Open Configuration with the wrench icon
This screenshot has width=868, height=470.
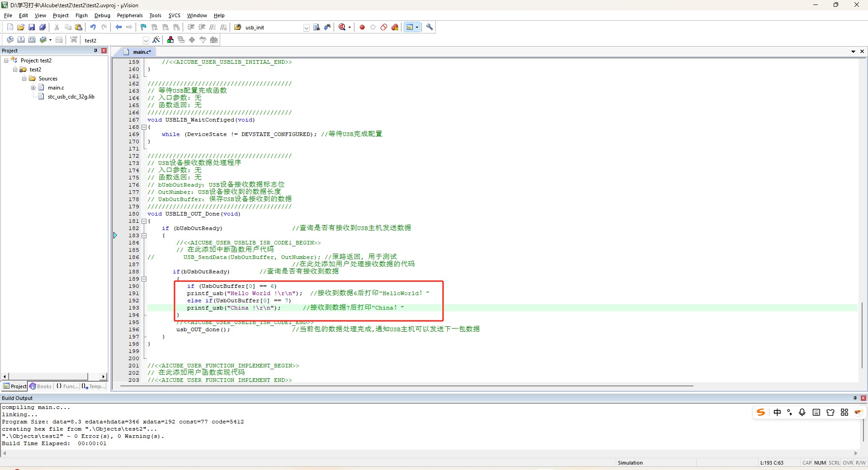point(429,27)
